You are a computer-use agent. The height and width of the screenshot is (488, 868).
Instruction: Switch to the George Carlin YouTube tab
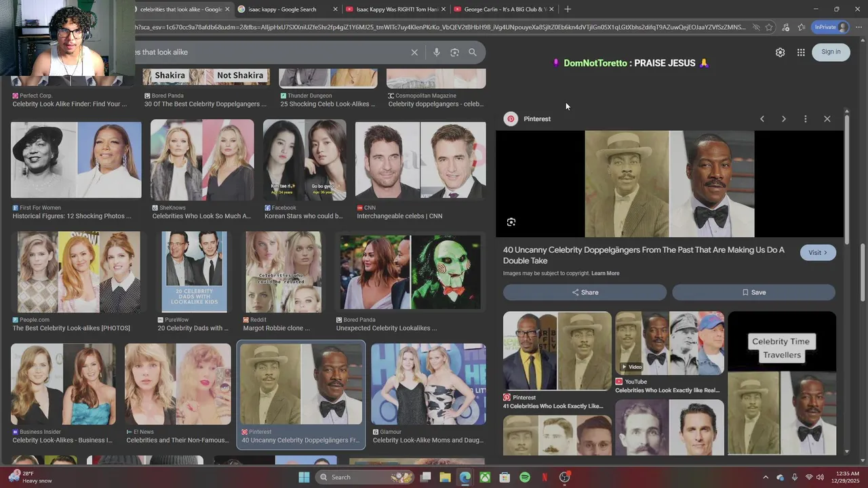504,9
